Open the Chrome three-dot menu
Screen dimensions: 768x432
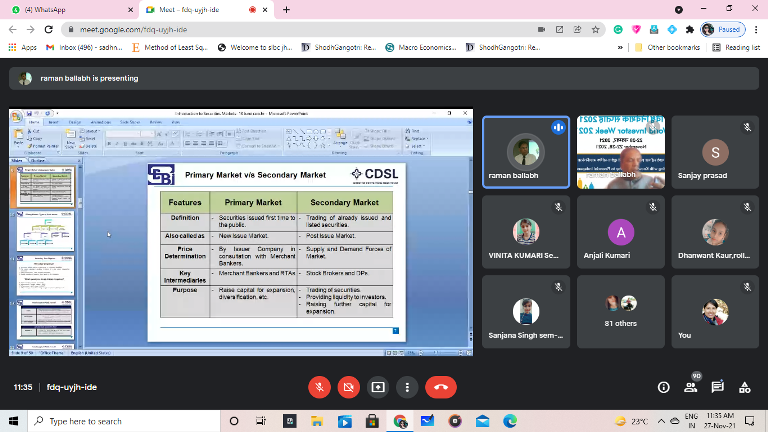click(756, 29)
